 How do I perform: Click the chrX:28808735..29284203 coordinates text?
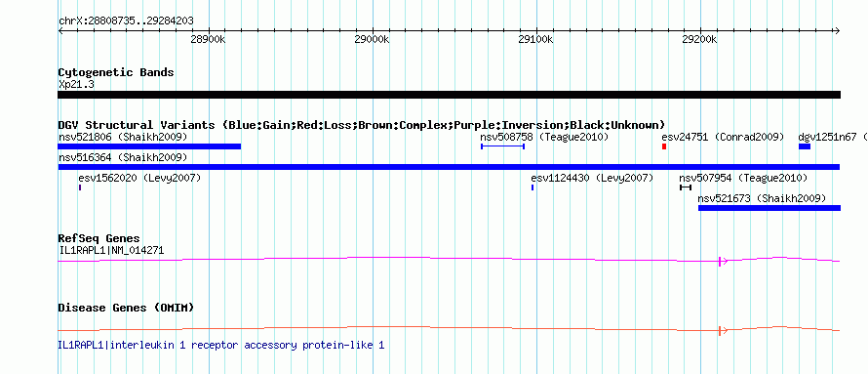pos(126,21)
